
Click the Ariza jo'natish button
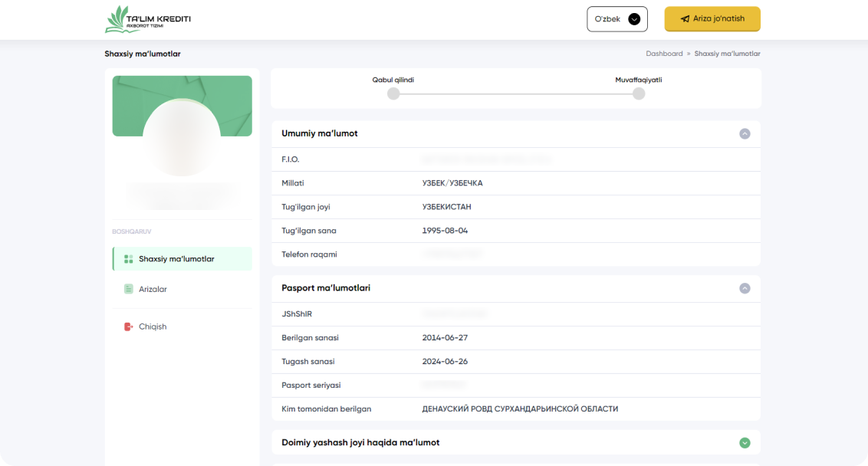click(x=712, y=19)
